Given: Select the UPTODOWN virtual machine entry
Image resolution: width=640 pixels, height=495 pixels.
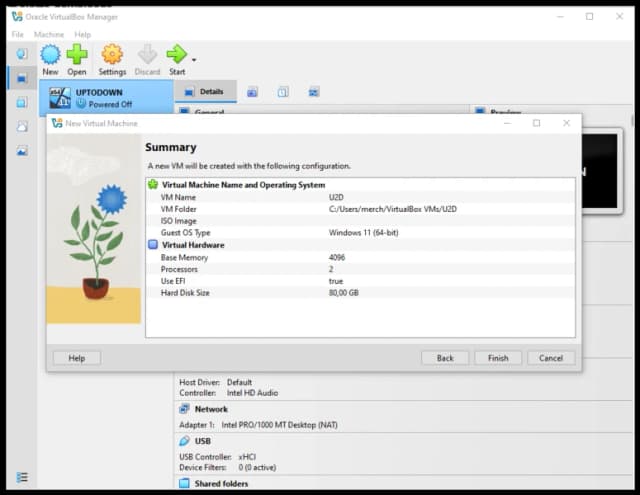Looking at the screenshot, I should point(106,98).
